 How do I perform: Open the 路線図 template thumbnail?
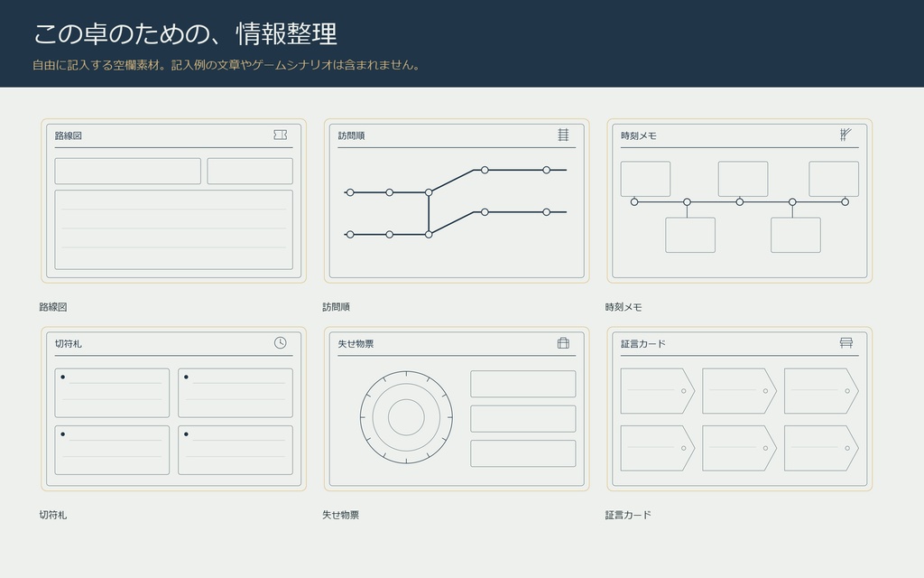point(174,201)
